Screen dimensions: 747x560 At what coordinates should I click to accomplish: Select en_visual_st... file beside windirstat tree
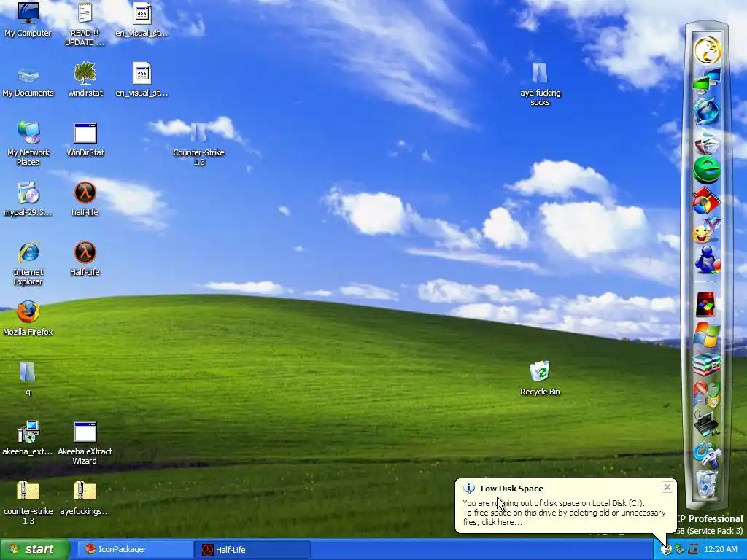[x=142, y=79]
